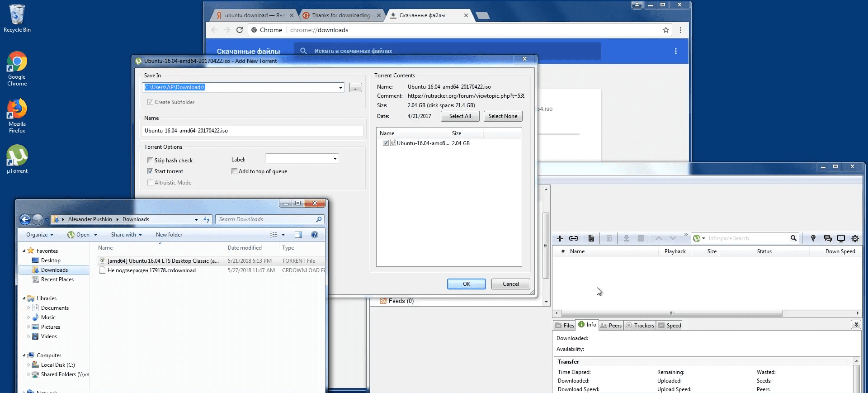
Task: Click the Remove torrent trash icon
Action: [x=609, y=238]
